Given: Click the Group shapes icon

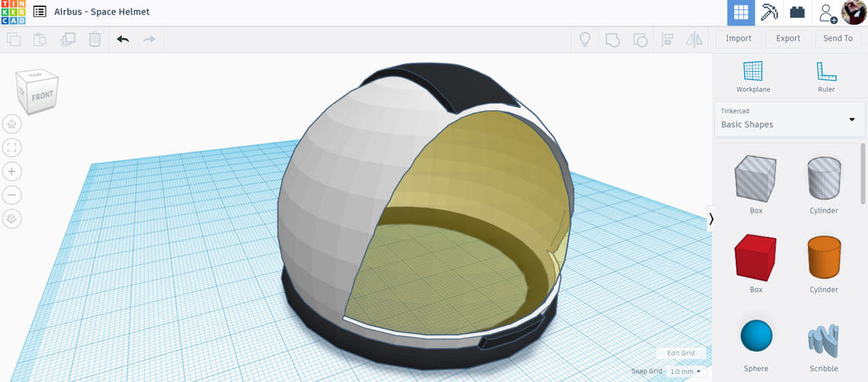Looking at the screenshot, I should pyautogui.click(x=612, y=39).
